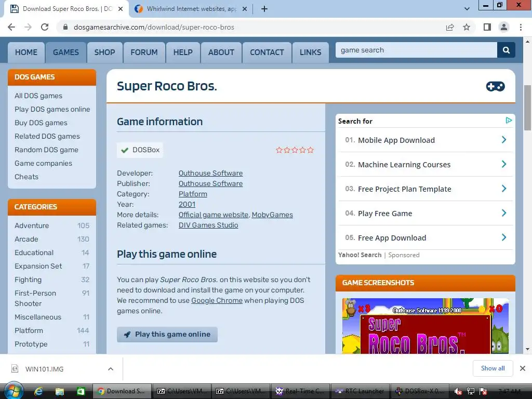Image resolution: width=532 pixels, height=399 pixels.
Task: Click the gamepad icon beside the title
Action: tap(495, 87)
